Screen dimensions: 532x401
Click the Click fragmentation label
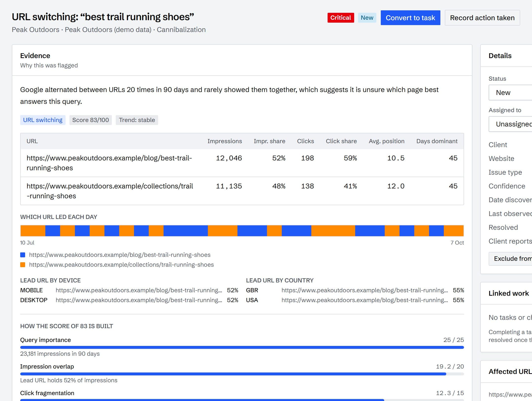(47, 393)
